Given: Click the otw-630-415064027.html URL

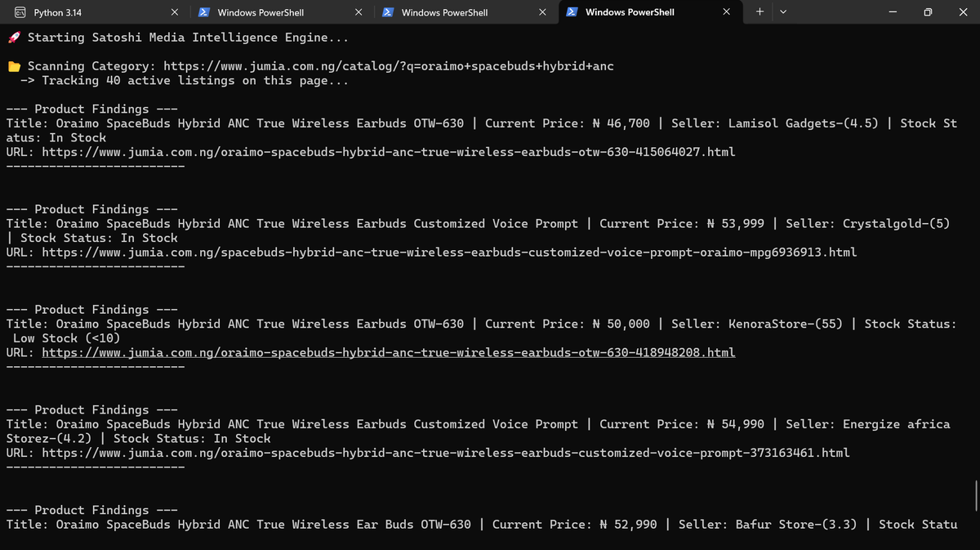Looking at the screenshot, I should [x=388, y=152].
